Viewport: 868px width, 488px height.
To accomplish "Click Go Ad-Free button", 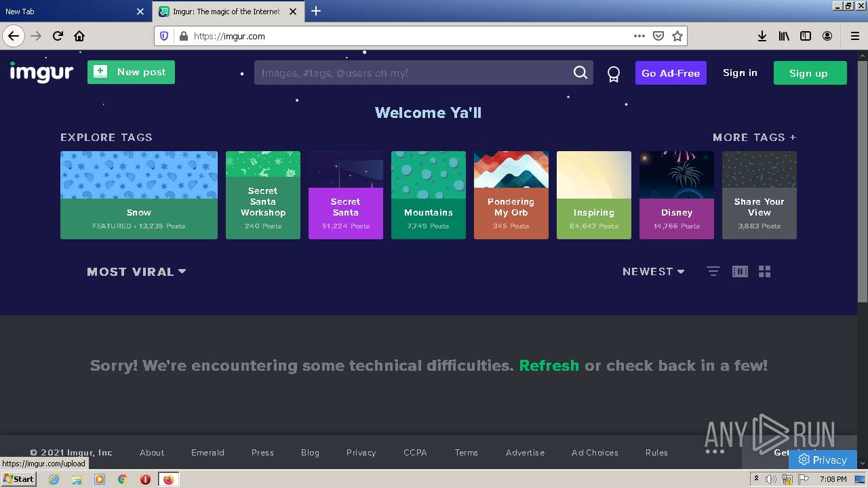I will point(671,73).
